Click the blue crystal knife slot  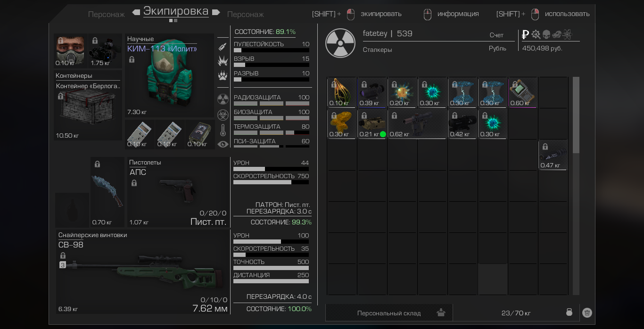(x=107, y=192)
